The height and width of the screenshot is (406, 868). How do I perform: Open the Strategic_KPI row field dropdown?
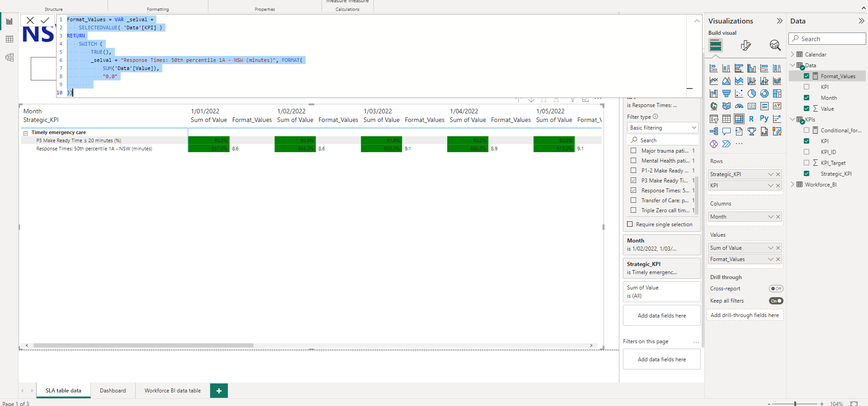tap(771, 174)
